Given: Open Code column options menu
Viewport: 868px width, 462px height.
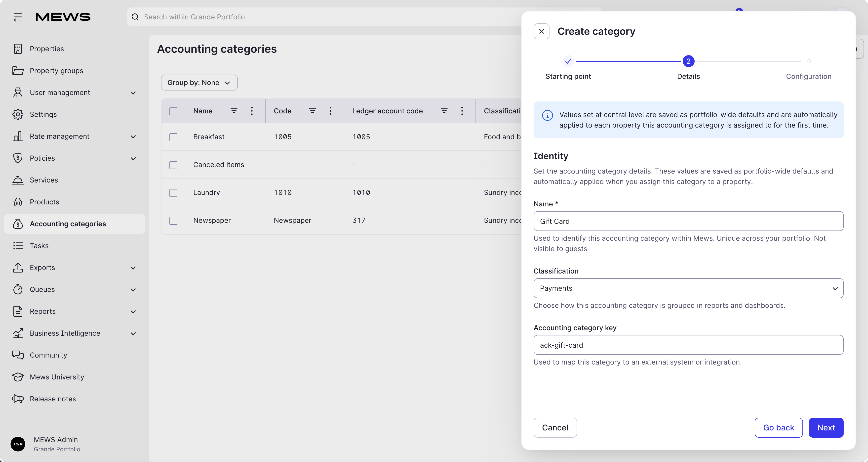Looking at the screenshot, I should tap(330, 111).
